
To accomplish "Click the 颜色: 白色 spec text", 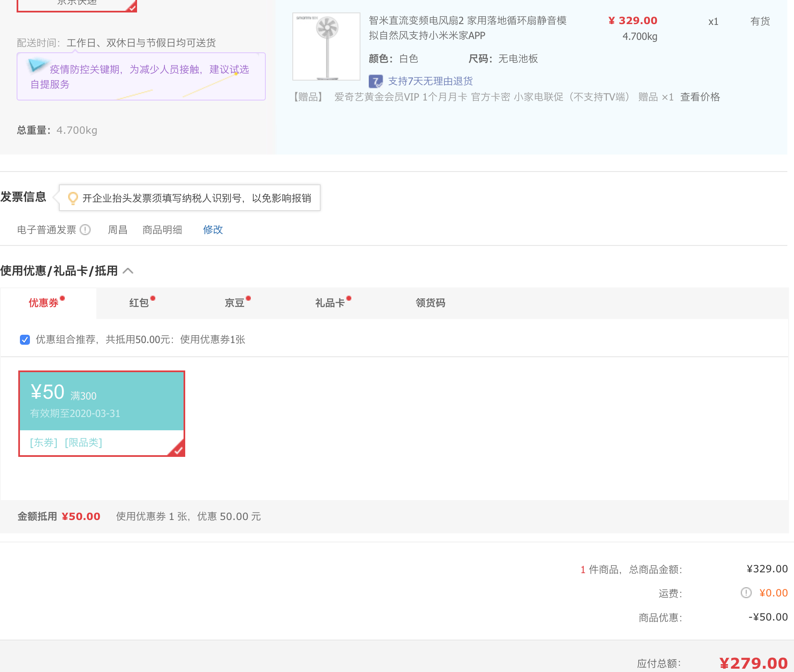I will click(394, 59).
